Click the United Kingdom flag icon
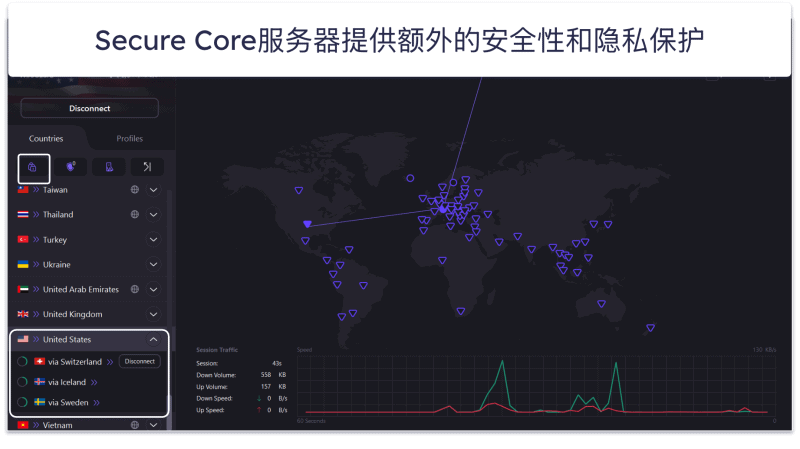This screenshot has height=449, width=800. pyautogui.click(x=23, y=314)
